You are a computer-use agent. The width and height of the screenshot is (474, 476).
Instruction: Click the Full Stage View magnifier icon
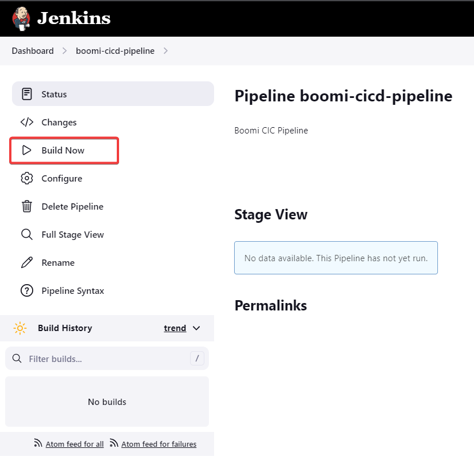coord(27,234)
